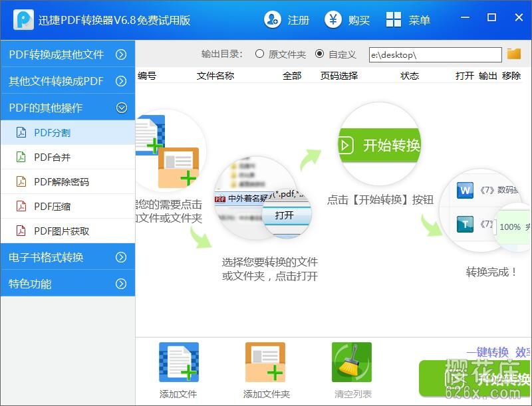Open the 菜单 grid menu icon
This screenshot has height=406, width=532.
tap(394, 20)
